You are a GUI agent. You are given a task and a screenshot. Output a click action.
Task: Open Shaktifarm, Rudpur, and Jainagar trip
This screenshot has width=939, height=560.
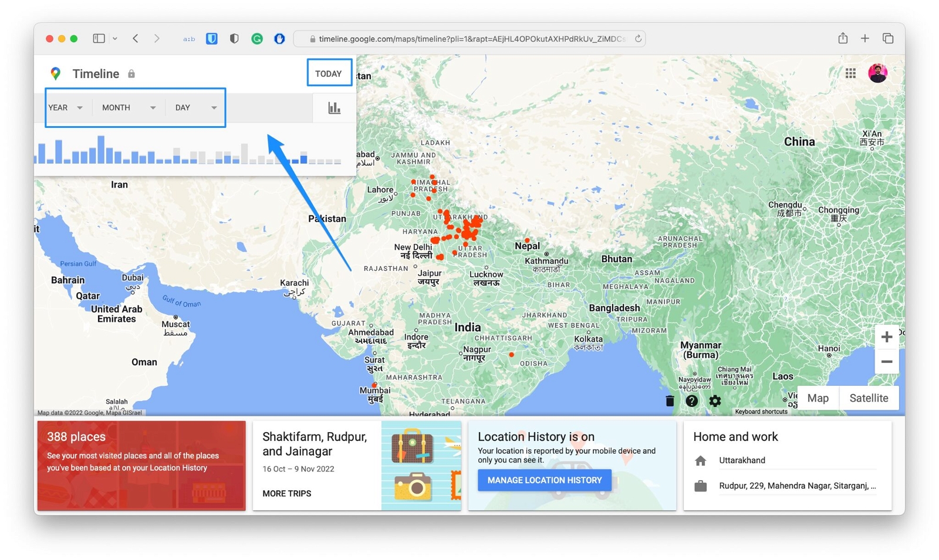(x=315, y=444)
